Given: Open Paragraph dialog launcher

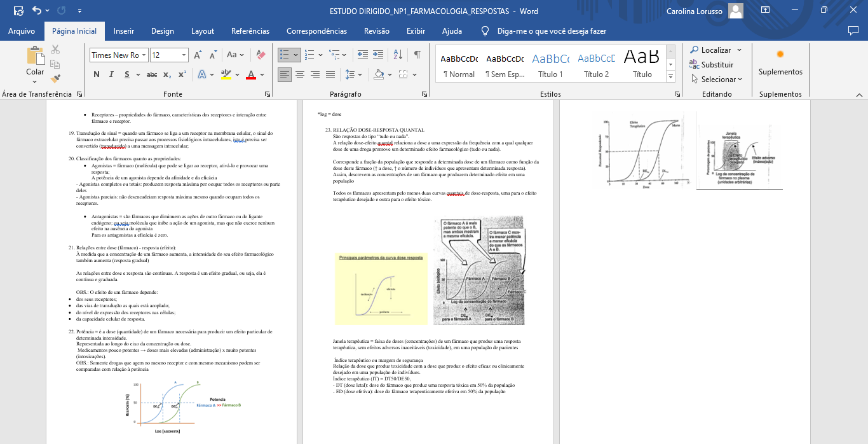Looking at the screenshot, I should pyautogui.click(x=425, y=94).
